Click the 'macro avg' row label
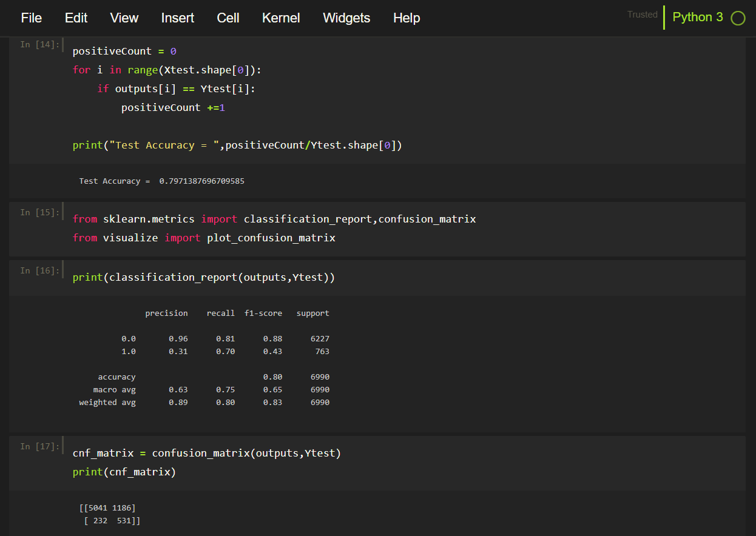Screen dimensions: 756x536 tap(115, 389)
